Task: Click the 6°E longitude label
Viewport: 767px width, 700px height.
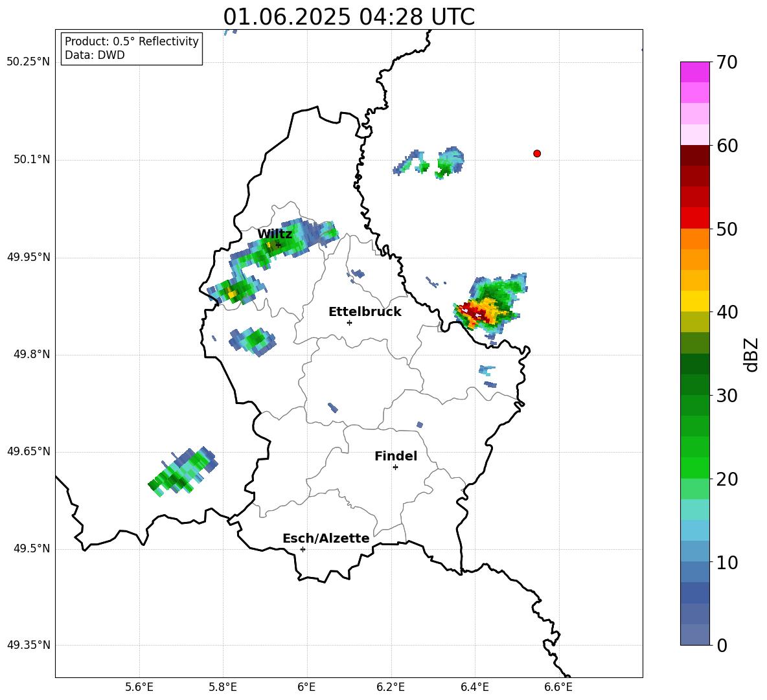Action: 306,687
